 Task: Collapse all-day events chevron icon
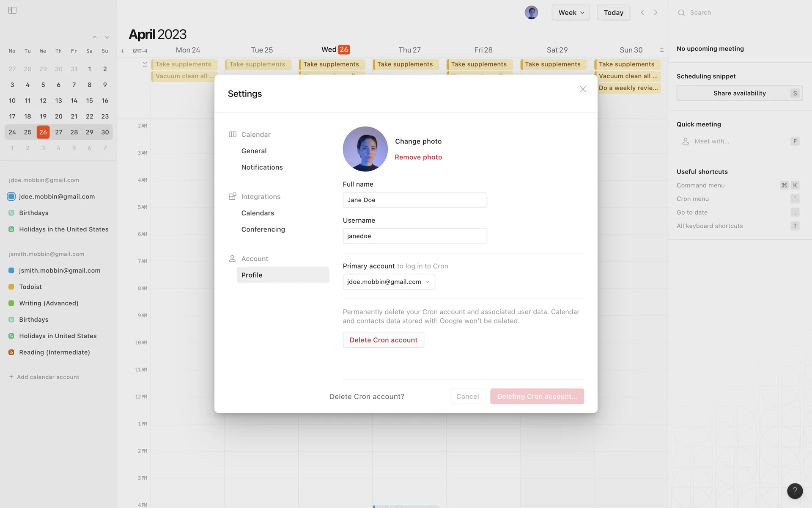[x=145, y=64]
